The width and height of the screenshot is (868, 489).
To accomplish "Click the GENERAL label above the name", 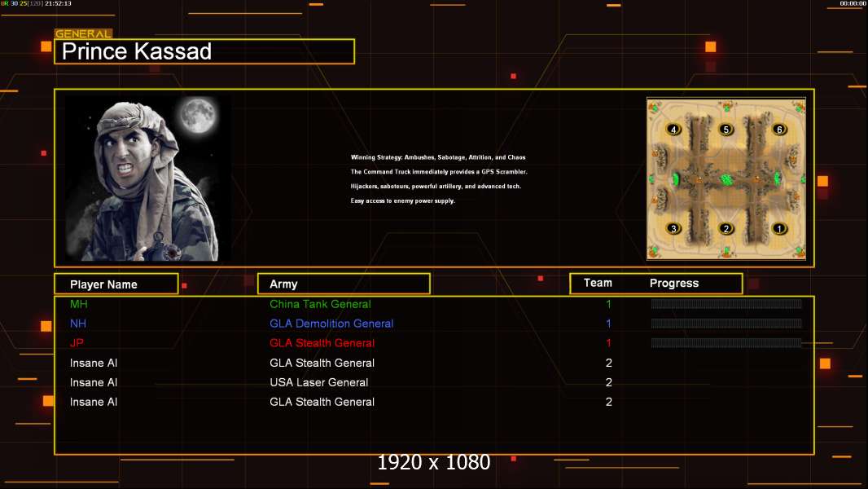I will (84, 33).
